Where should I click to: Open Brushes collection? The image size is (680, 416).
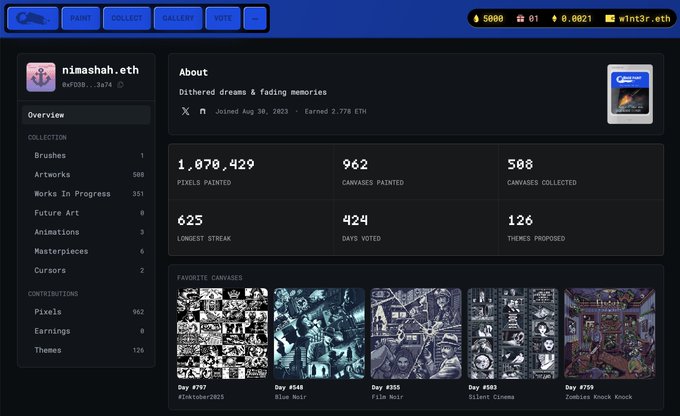pyautogui.click(x=86, y=155)
